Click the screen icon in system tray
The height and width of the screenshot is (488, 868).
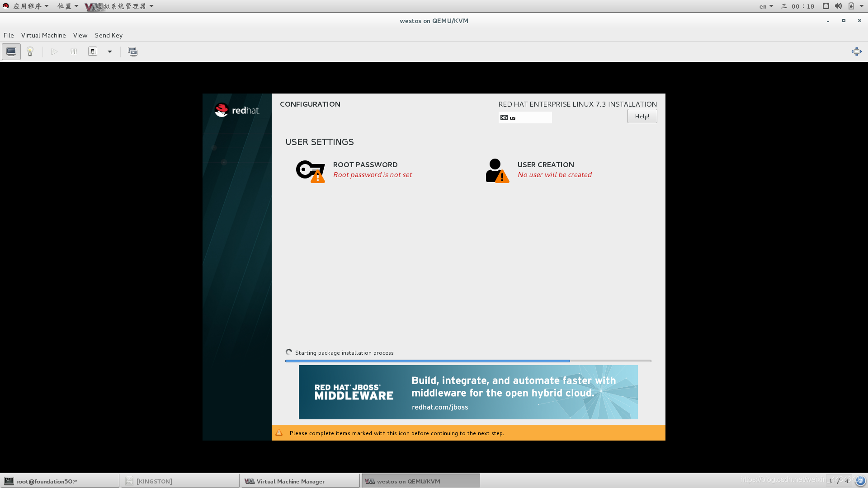coord(826,6)
